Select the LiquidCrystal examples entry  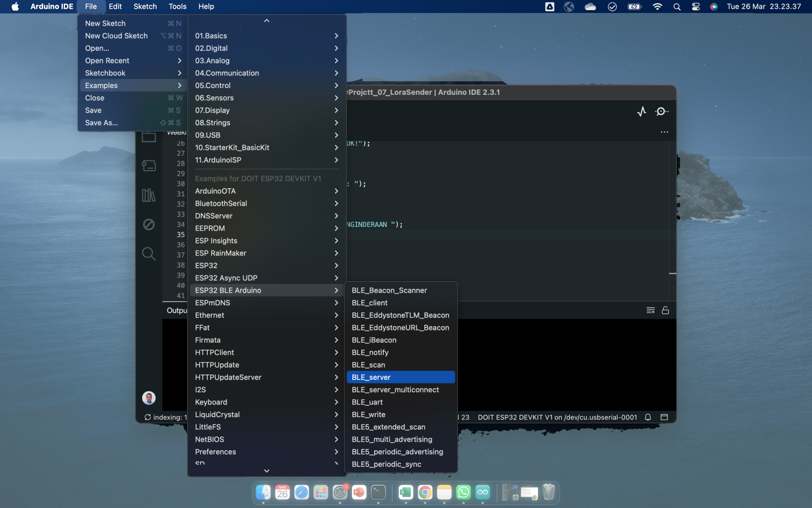[x=267, y=415]
